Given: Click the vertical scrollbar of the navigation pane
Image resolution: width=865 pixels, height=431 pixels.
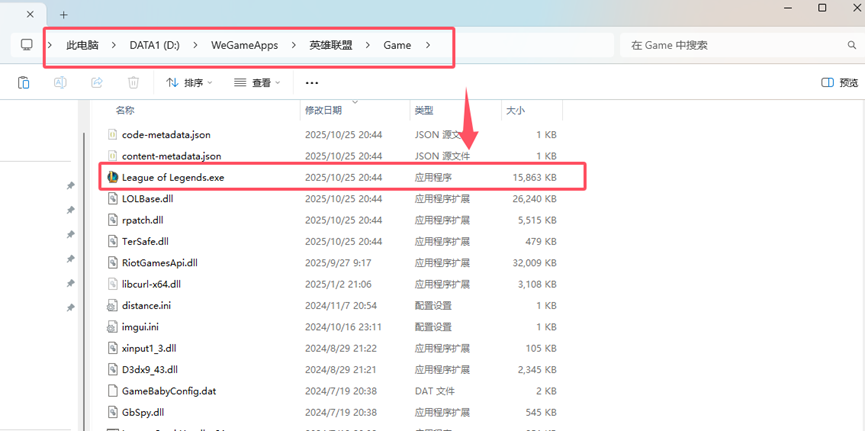Looking at the screenshot, I should click(x=84, y=281).
